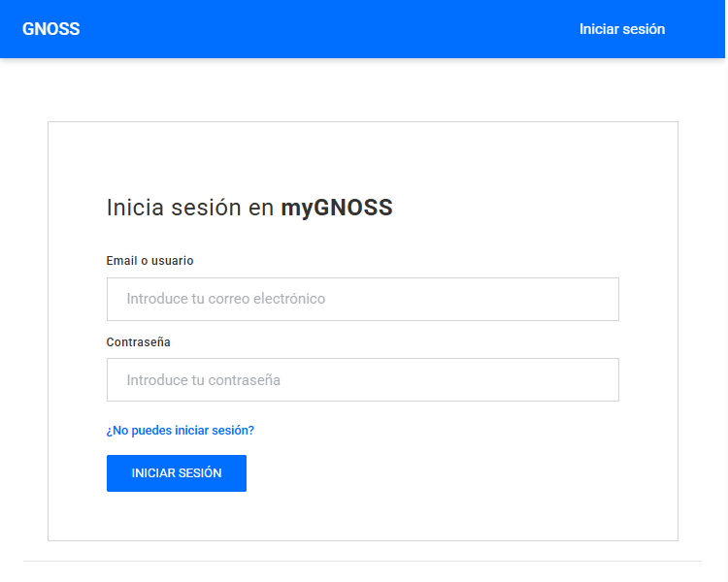Open the Iniciar sesión header menu item
The width and height of the screenshot is (728, 582).
tap(621, 29)
